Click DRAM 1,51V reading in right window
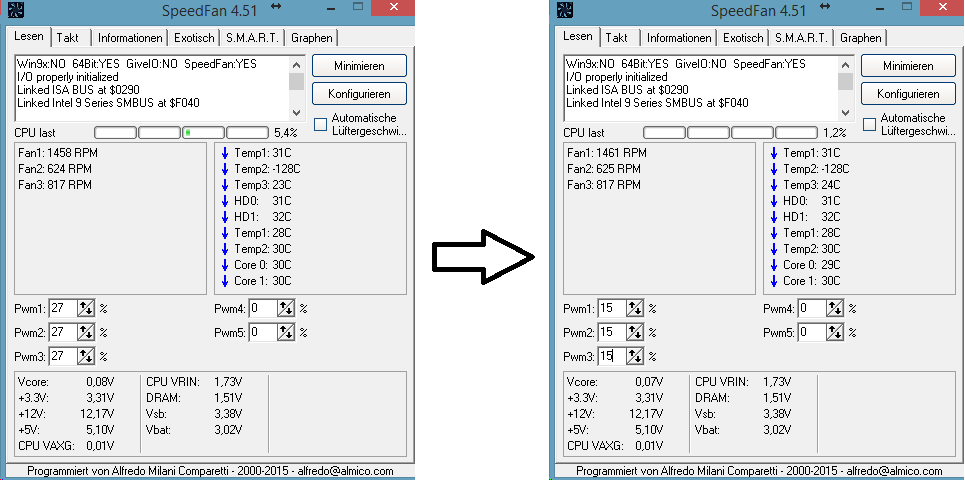This screenshot has height=481, width=965. point(743,398)
